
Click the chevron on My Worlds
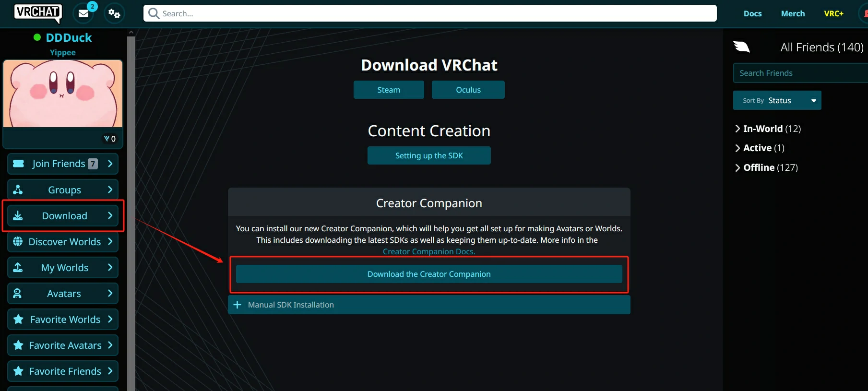[x=110, y=267]
